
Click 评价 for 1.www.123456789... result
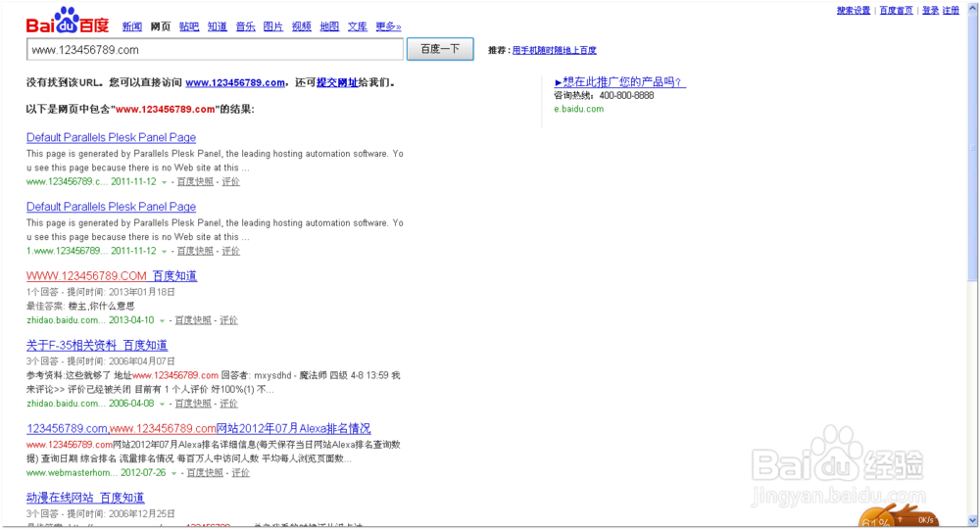(x=230, y=251)
